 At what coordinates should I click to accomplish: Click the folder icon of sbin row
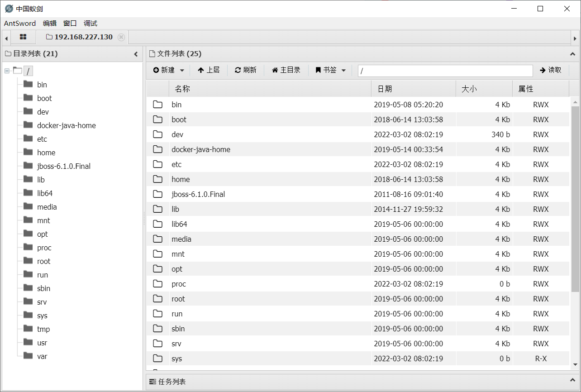(157, 329)
